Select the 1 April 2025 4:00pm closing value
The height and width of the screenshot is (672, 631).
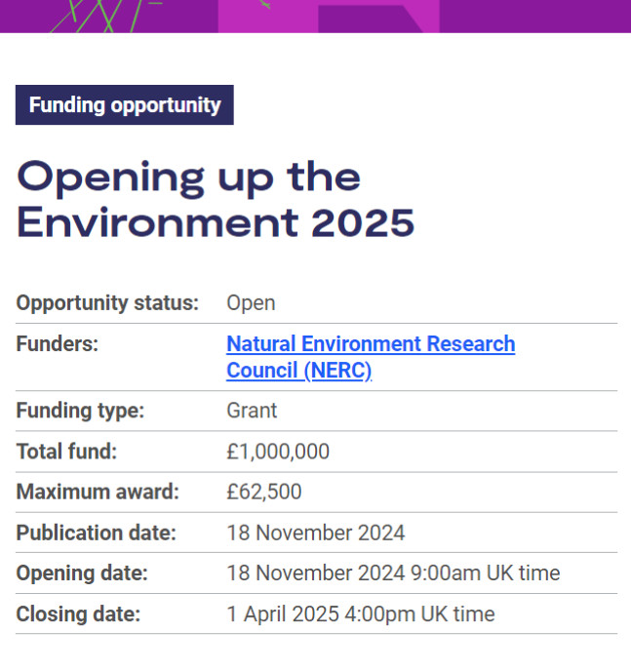tap(361, 613)
